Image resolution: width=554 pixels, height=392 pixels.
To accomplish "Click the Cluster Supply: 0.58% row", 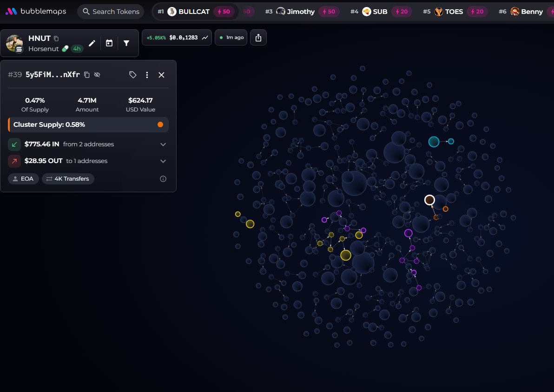I will tap(88, 124).
